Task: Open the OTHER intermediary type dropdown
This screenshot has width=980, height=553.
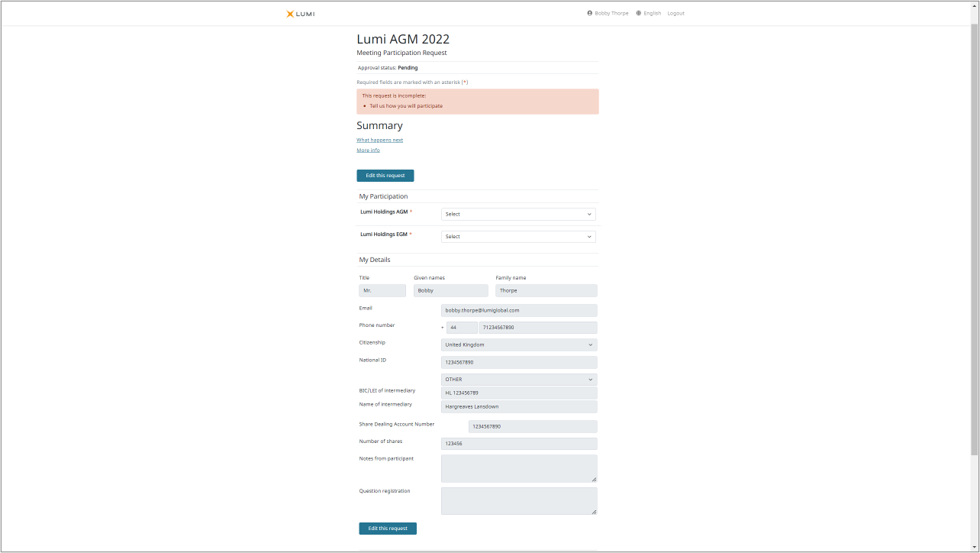Action: point(519,380)
